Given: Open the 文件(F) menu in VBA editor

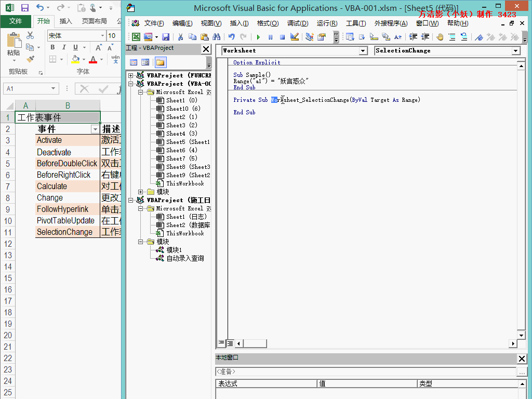Looking at the screenshot, I should pyautogui.click(x=154, y=23).
